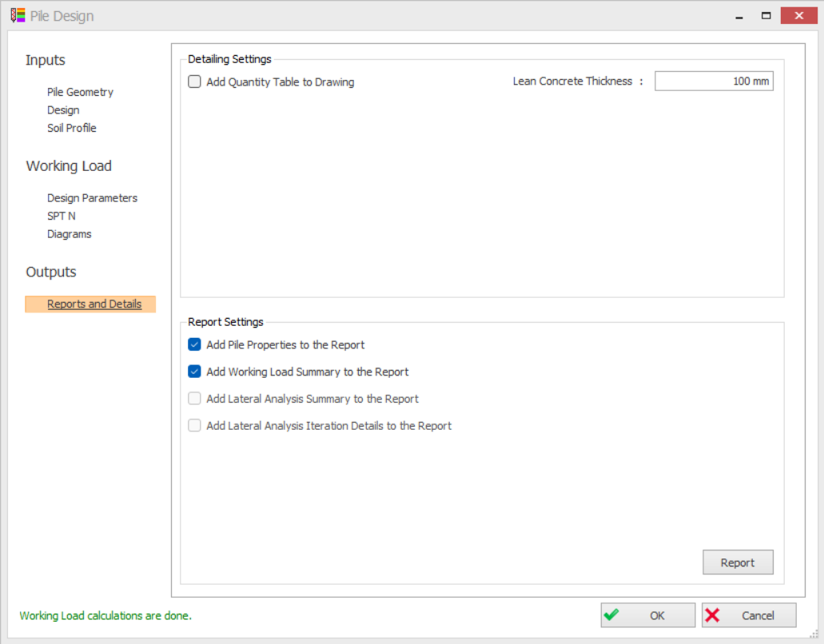Maximize the Pile Design window

766,15
